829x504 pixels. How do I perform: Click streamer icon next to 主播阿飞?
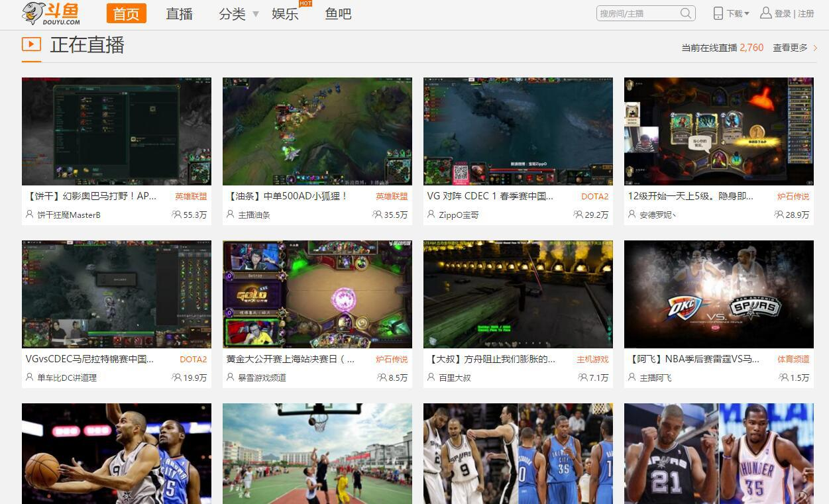tap(632, 378)
